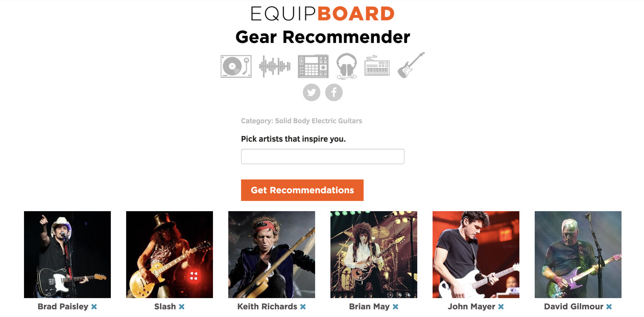The height and width of the screenshot is (317, 644).
Task: Click the turntable icon
Action: (x=236, y=66)
